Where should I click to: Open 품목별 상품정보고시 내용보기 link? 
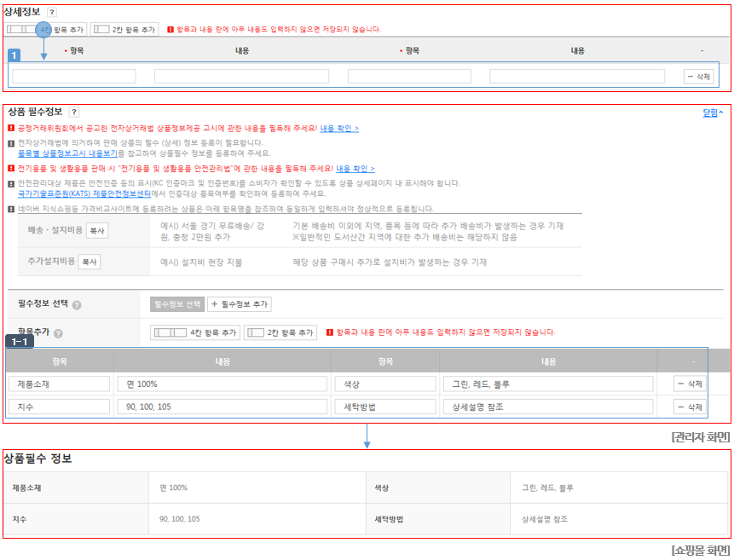click(x=67, y=153)
